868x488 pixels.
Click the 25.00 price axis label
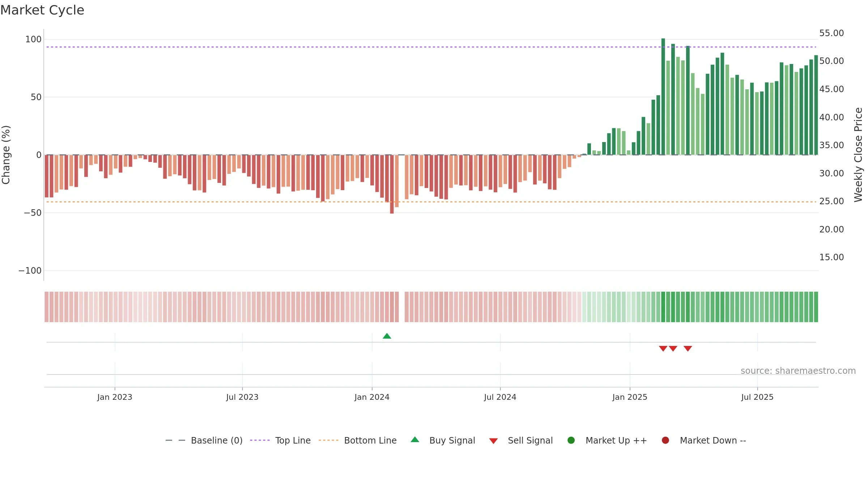(x=831, y=201)
